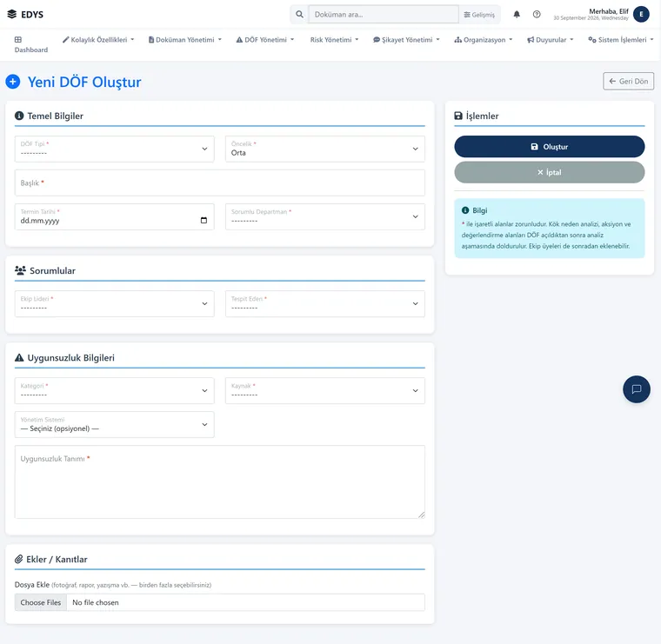The width and height of the screenshot is (661, 644).
Task: Click the Dashboard grid icon
Action: [18, 40]
